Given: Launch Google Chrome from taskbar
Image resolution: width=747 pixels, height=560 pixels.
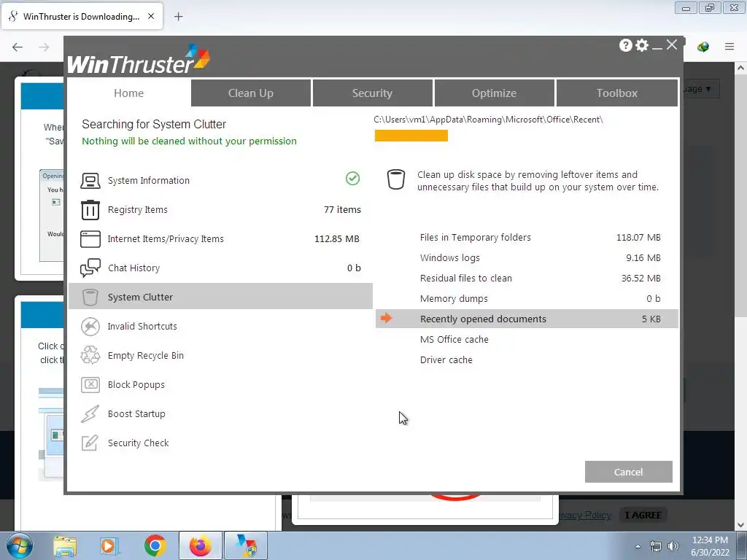Looking at the screenshot, I should click(155, 546).
